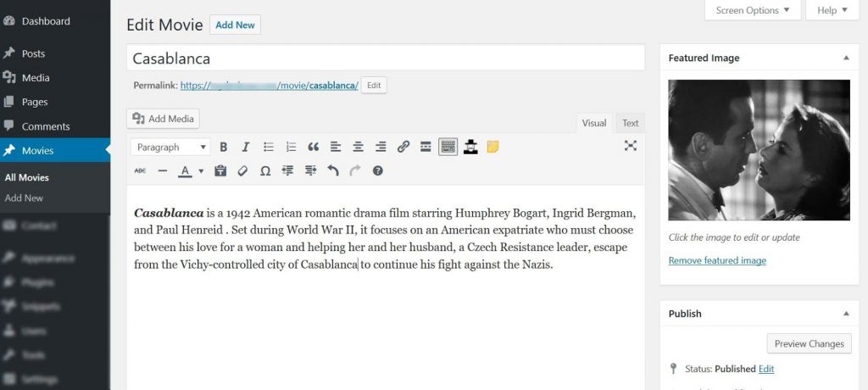Click the insert link icon
This screenshot has width=868, height=390.
pos(403,147)
